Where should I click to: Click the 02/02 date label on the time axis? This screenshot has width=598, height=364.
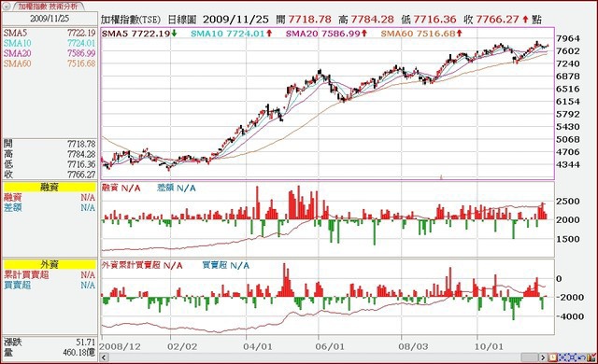pyautogui.click(x=182, y=347)
